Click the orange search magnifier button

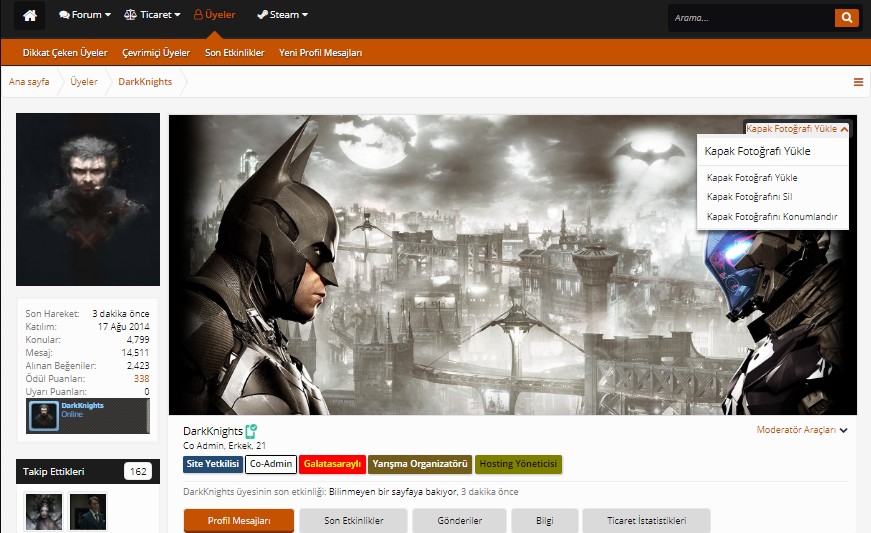click(847, 18)
